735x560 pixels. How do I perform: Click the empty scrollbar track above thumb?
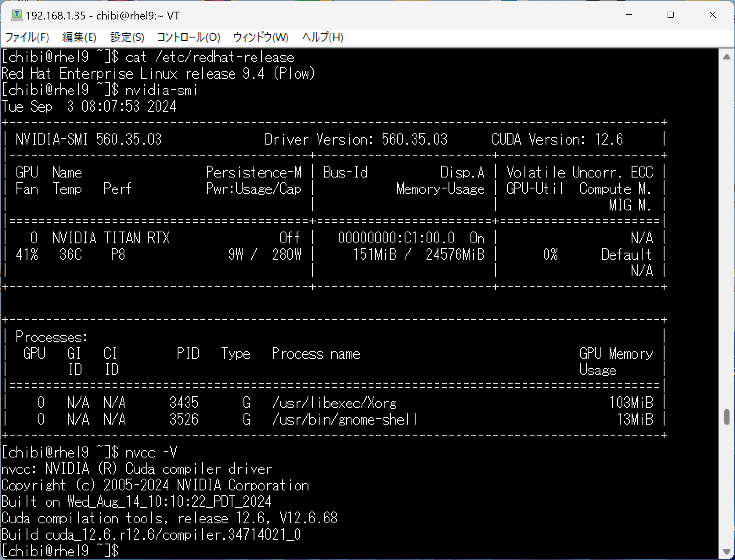[x=727, y=233]
